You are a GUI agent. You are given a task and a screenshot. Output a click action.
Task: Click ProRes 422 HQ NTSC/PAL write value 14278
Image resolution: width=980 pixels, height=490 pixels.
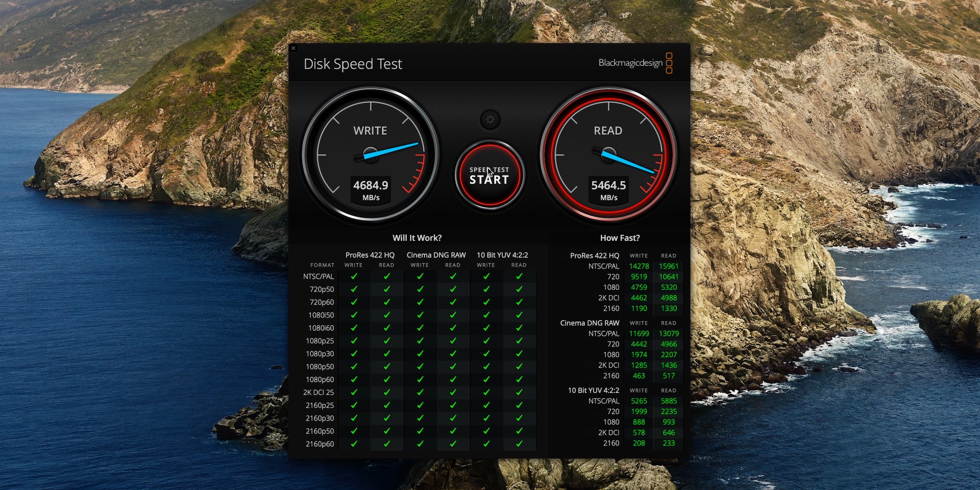coord(639,266)
